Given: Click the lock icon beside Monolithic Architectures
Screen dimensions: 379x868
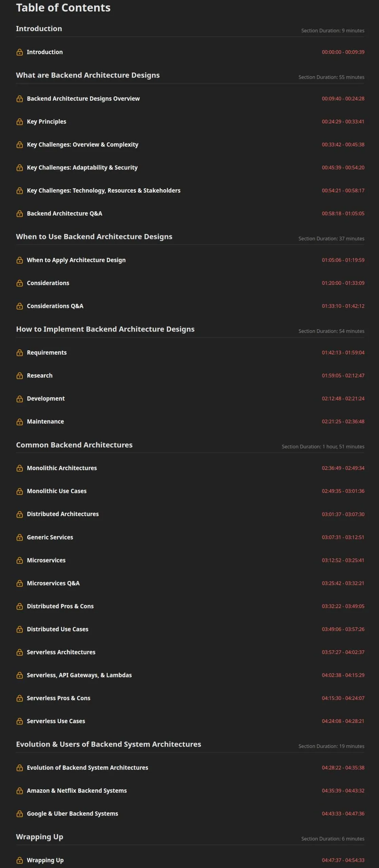Looking at the screenshot, I should [x=20, y=468].
